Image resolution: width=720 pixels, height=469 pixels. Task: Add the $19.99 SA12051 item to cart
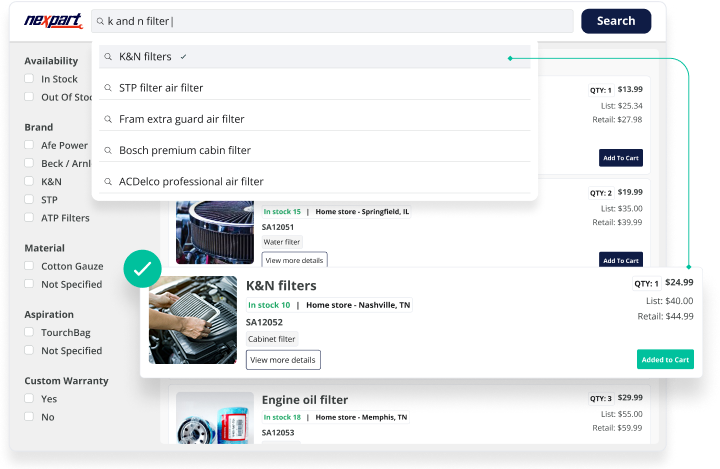pos(621,260)
